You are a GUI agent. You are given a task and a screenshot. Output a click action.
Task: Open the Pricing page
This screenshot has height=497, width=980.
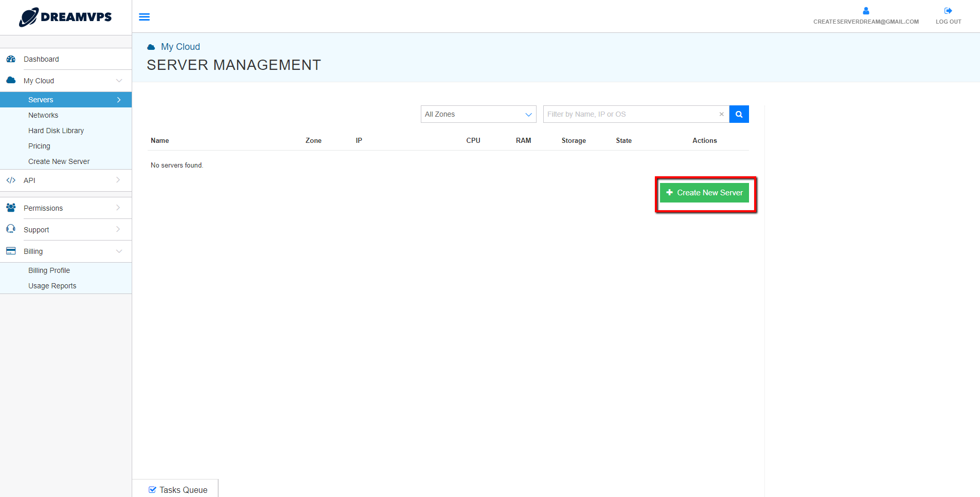click(x=39, y=146)
